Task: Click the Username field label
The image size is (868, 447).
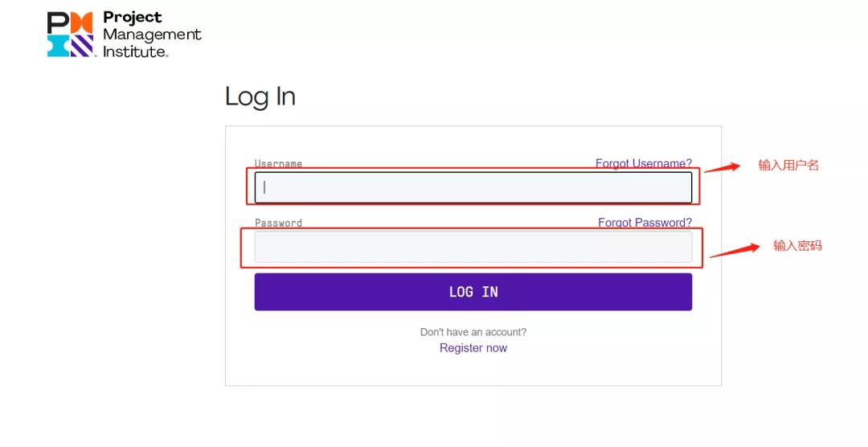Action: point(278,164)
